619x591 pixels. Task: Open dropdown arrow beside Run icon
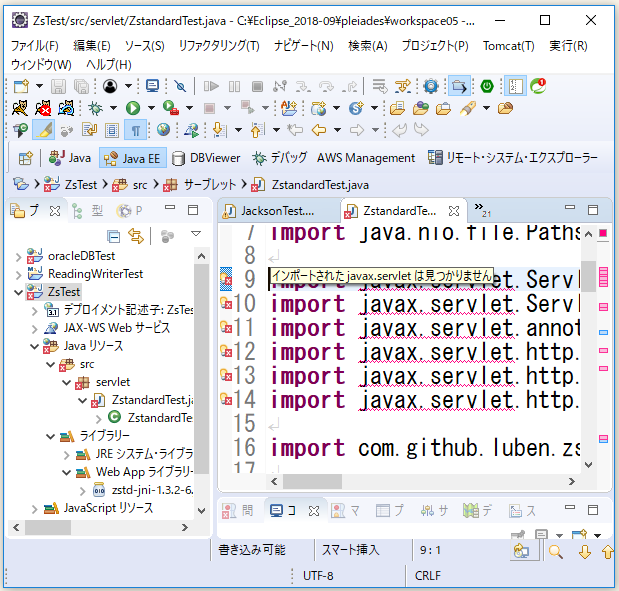coord(151,108)
